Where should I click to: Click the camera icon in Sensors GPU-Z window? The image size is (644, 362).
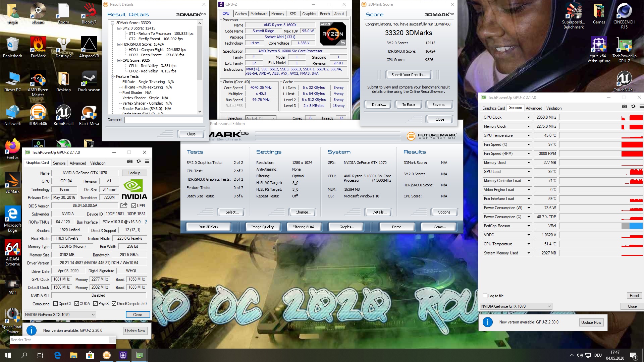point(625,107)
